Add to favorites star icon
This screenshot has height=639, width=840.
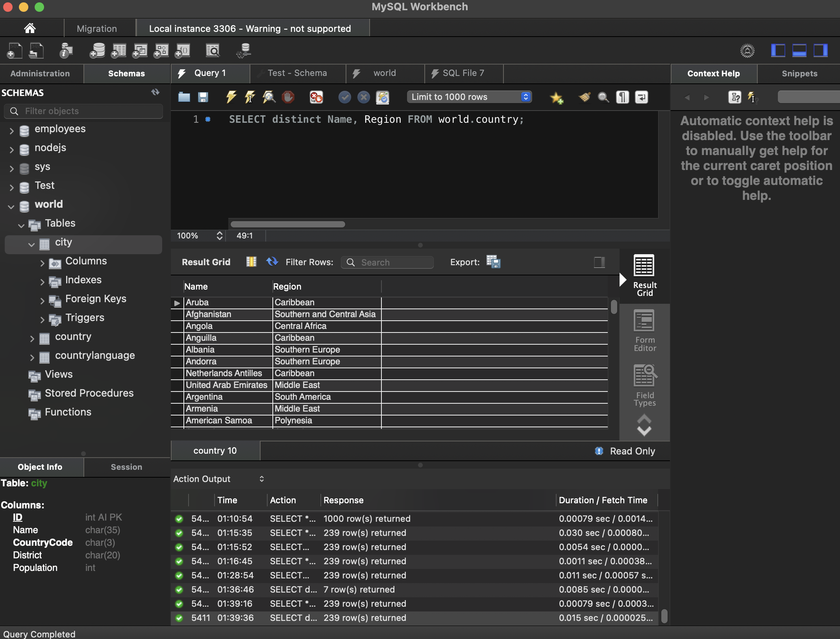[x=557, y=98]
